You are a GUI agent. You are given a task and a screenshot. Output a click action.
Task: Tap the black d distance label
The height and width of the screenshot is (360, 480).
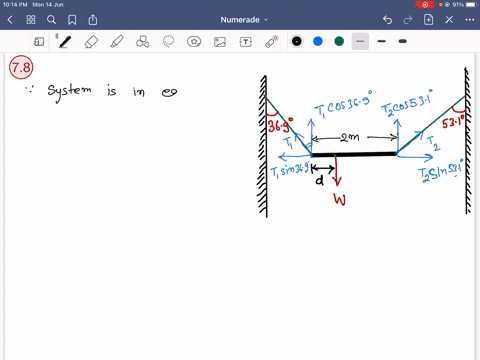coord(320,180)
